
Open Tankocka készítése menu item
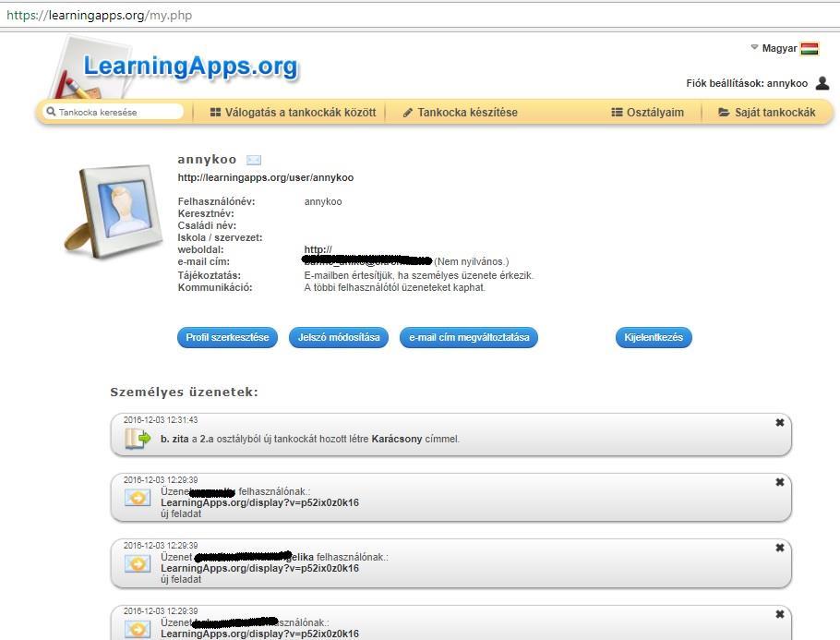pyautogui.click(x=461, y=113)
